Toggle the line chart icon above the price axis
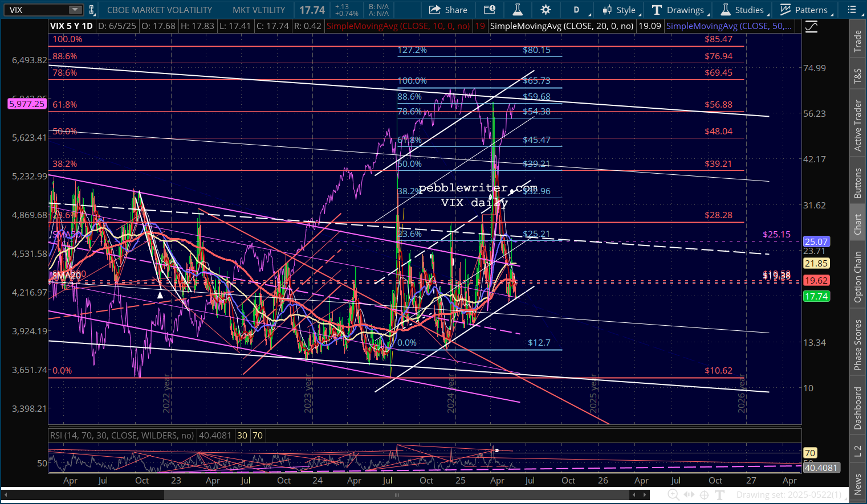 pyautogui.click(x=811, y=26)
